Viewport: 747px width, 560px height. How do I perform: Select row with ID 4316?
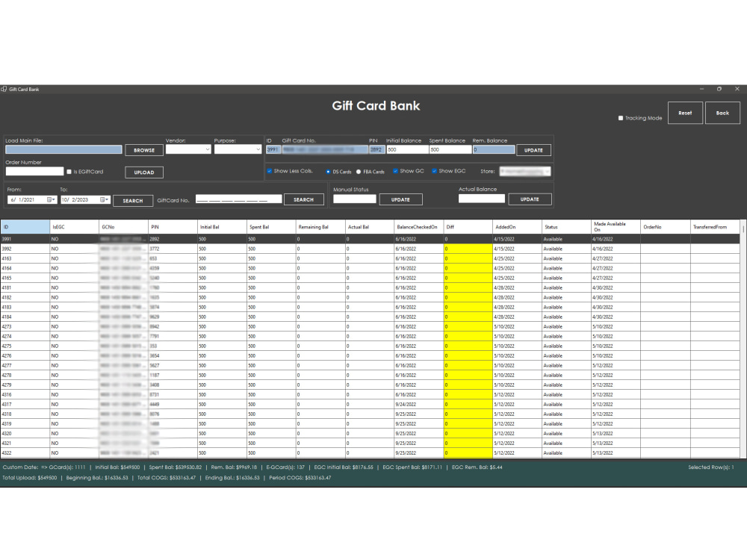370,394
